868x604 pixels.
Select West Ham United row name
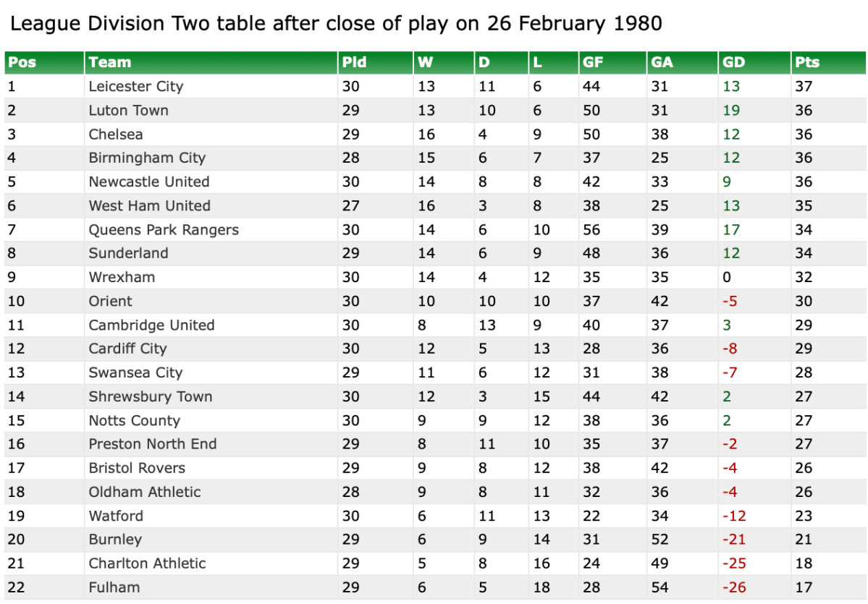pos(150,206)
